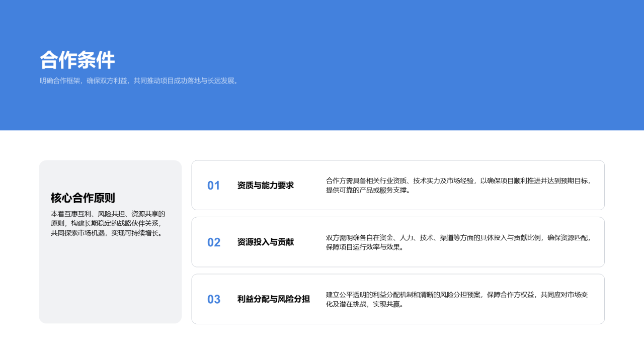Click the text 保障项目运行效率与效果
The width and height of the screenshot is (644, 362).
tap(365, 247)
